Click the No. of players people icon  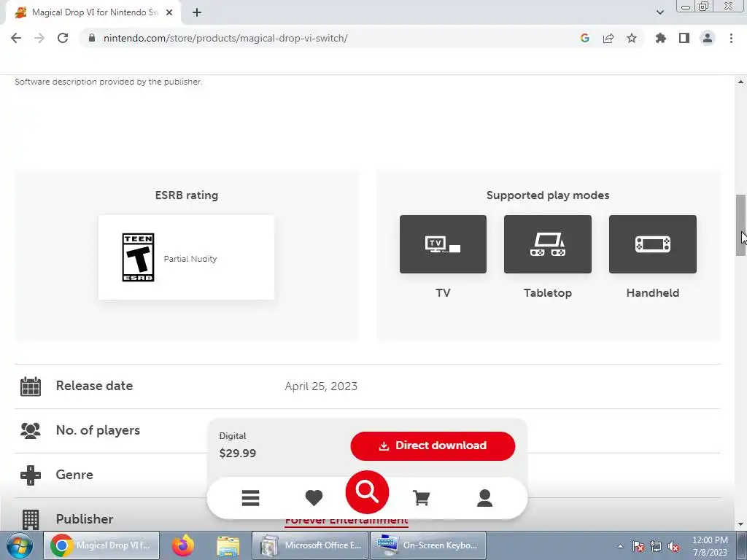pos(31,430)
